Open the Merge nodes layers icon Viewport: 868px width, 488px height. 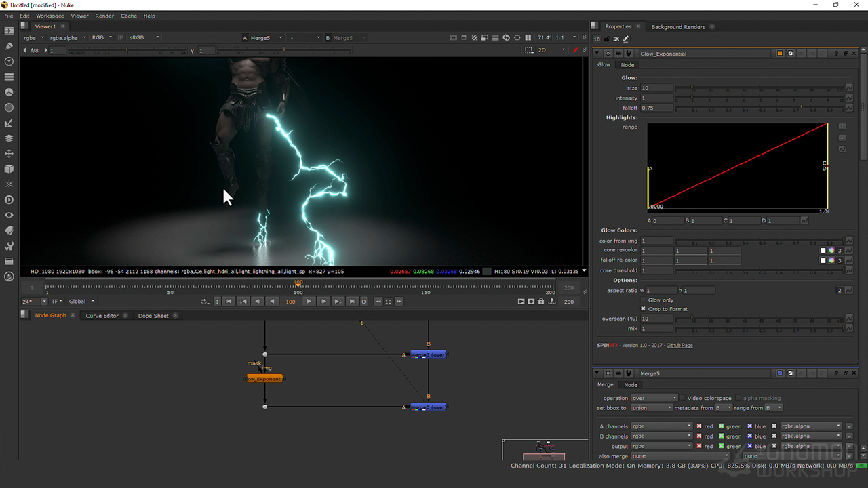pos(9,138)
